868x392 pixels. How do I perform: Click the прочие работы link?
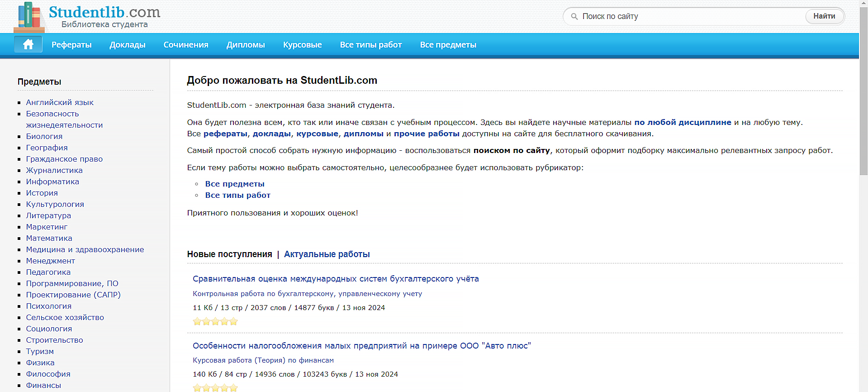click(x=427, y=134)
